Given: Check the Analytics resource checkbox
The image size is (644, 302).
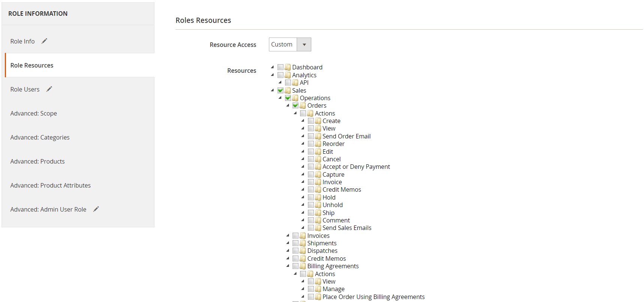Looking at the screenshot, I should pos(281,75).
